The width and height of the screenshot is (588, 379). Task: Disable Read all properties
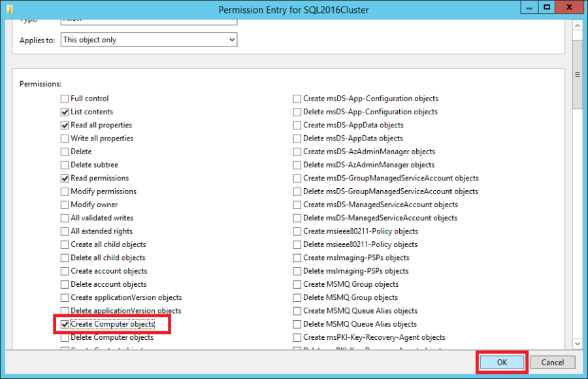click(x=64, y=125)
